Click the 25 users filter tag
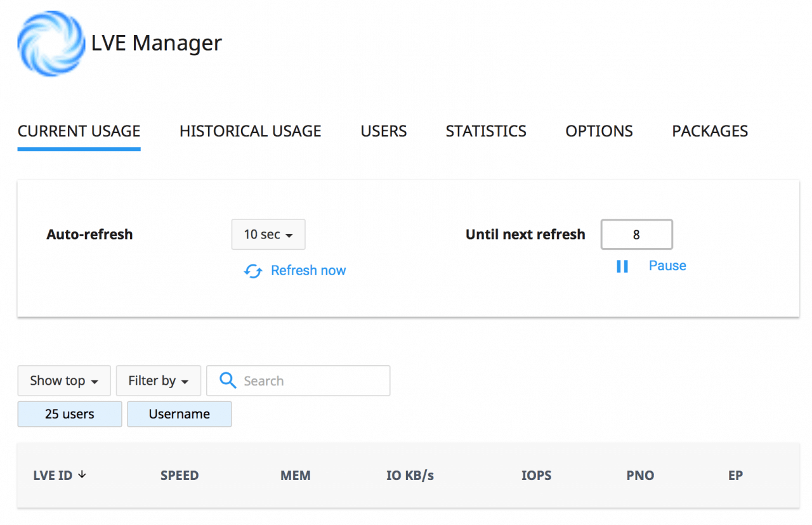The image size is (812, 525). [x=70, y=414]
